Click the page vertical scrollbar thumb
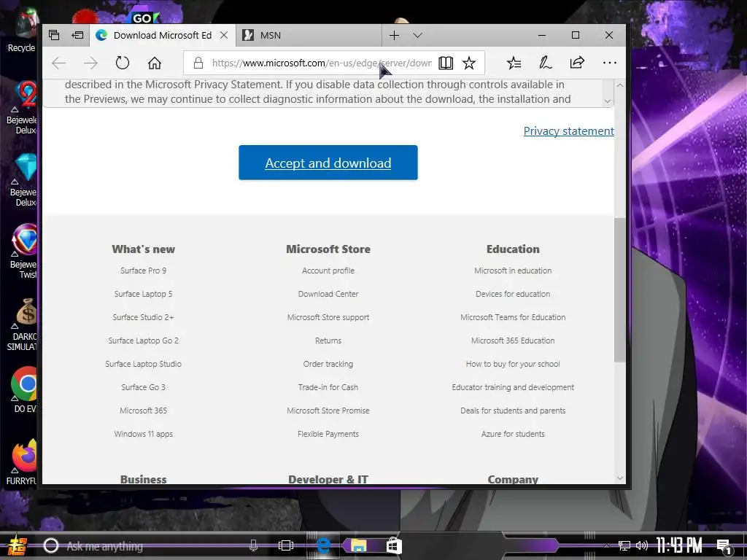 tap(619, 289)
